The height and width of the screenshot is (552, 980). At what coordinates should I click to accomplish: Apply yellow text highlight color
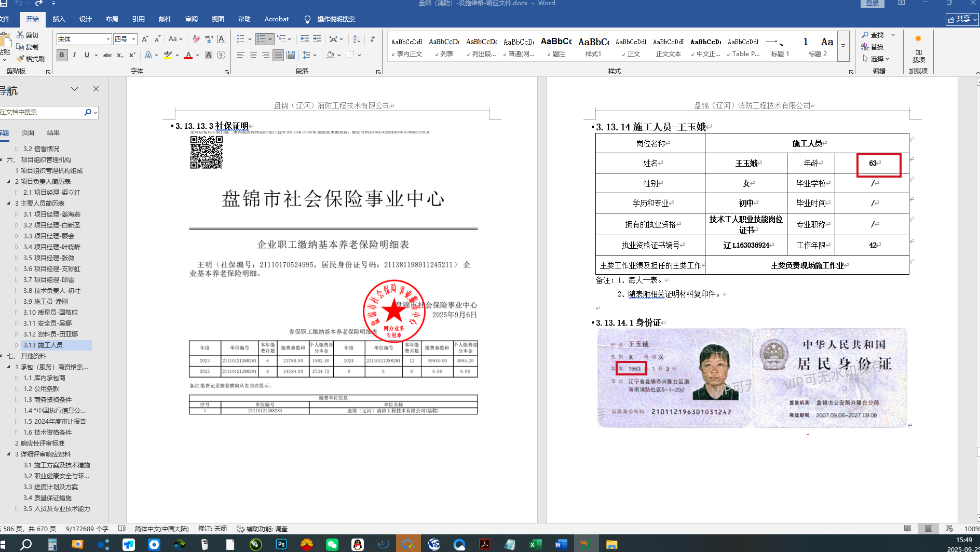pyautogui.click(x=168, y=55)
